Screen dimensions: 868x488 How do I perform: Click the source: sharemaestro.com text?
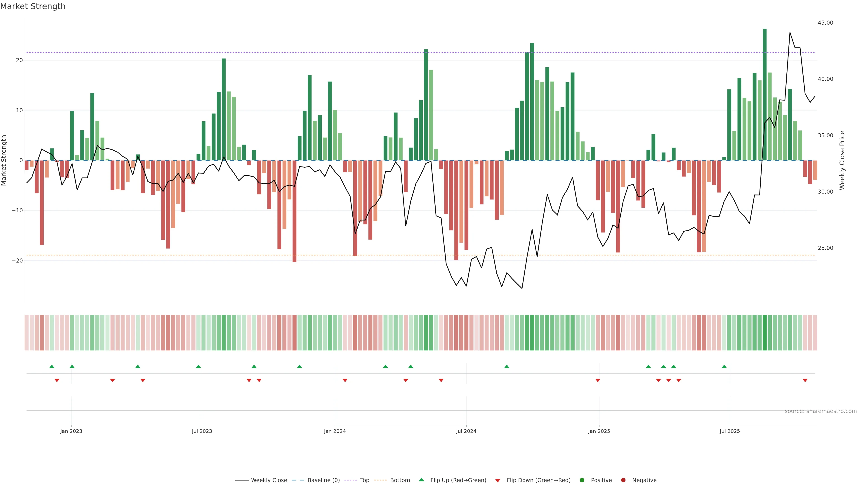pyautogui.click(x=821, y=411)
